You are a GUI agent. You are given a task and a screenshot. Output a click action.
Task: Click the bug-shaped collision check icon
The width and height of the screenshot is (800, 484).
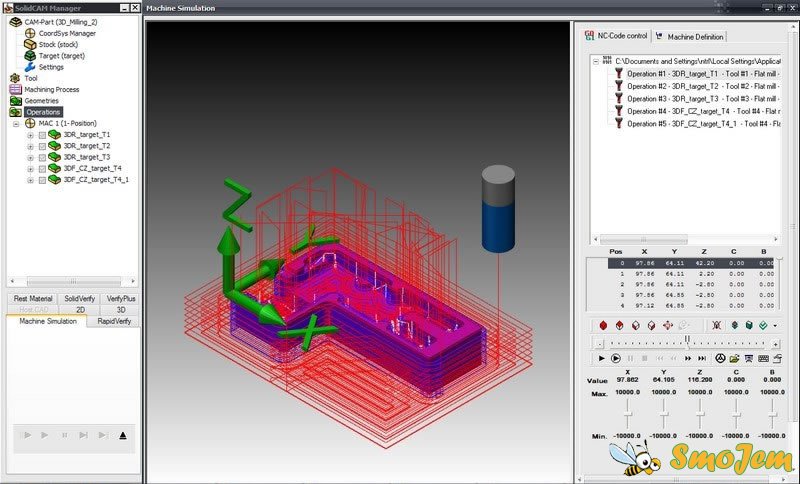point(716,325)
